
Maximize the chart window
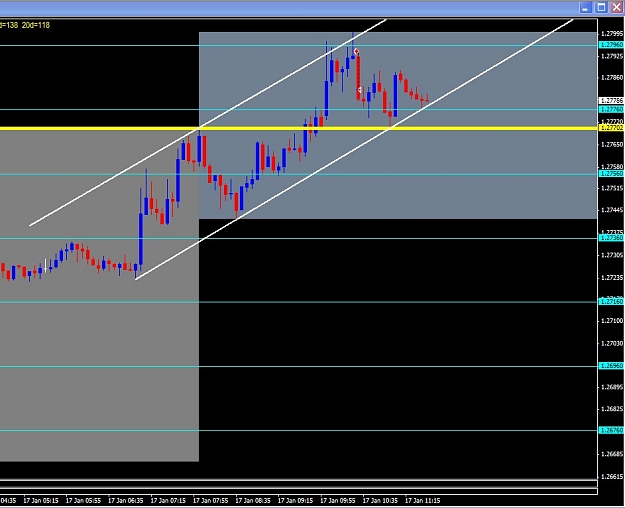pos(601,7)
